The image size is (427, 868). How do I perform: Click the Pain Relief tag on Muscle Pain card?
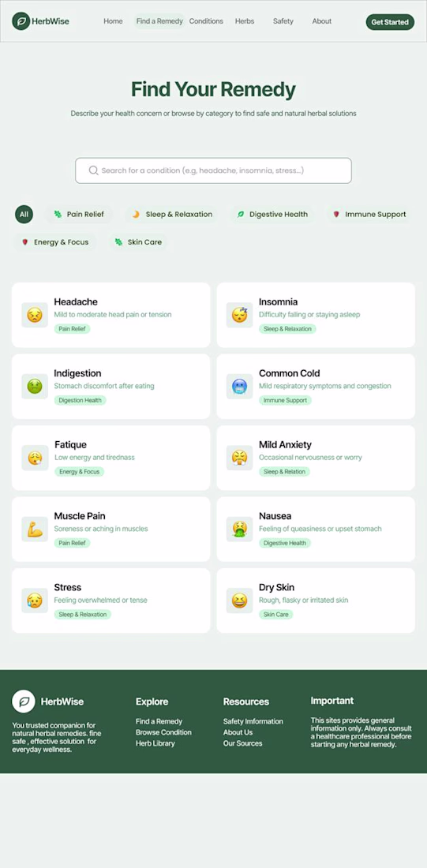pos(72,543)
